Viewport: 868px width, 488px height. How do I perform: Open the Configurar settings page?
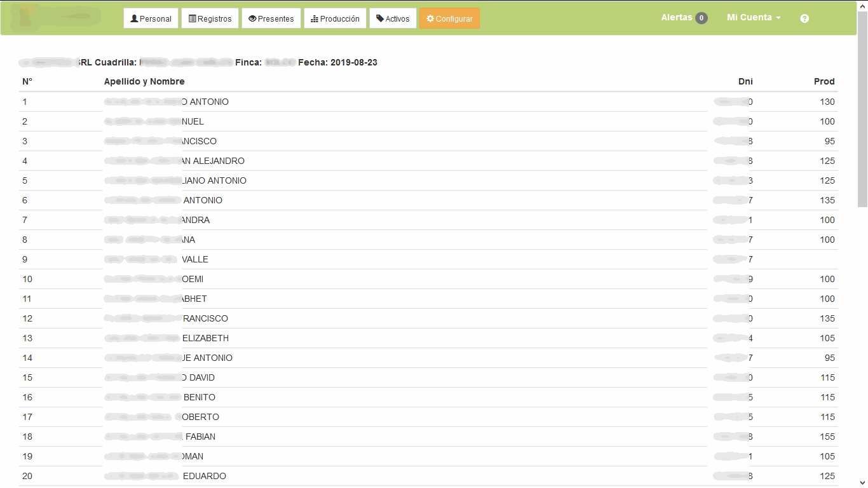449,18
